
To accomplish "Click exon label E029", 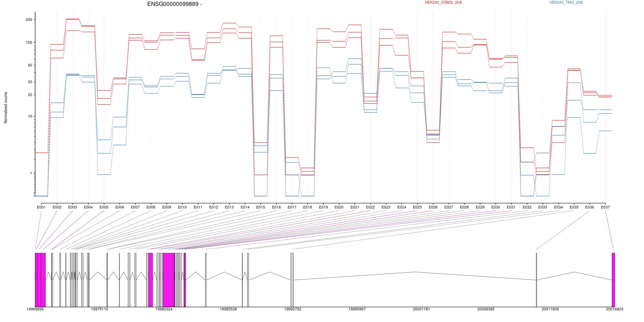I will (x=480, y=207).
